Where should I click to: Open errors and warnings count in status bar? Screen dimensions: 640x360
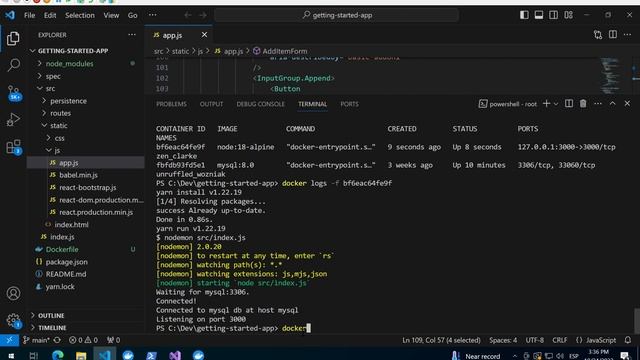(83, 340)
